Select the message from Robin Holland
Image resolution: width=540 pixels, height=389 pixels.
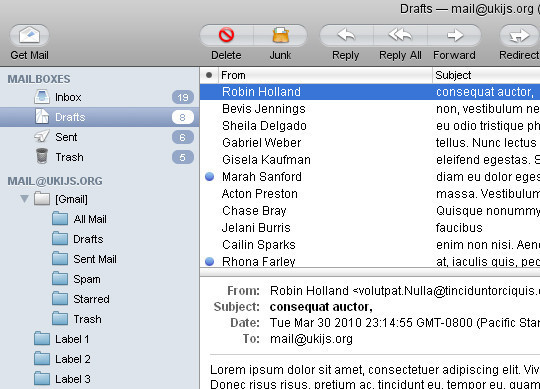point(370,92)
